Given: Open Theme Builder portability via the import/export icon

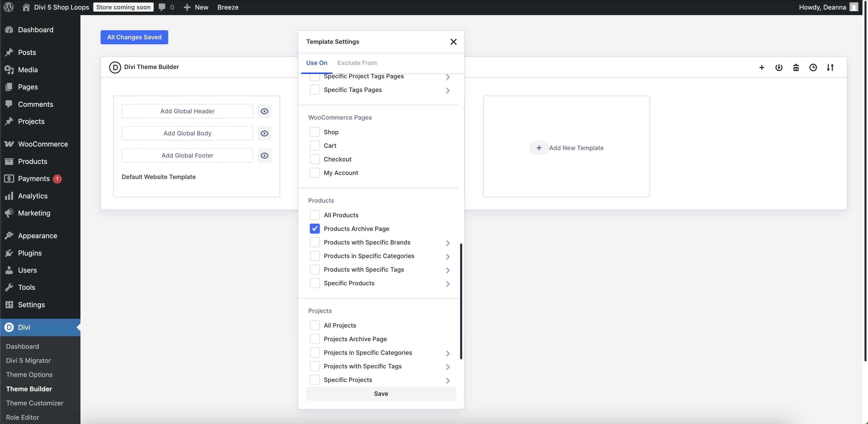Looking at the screenshot, I should (779, 67).
